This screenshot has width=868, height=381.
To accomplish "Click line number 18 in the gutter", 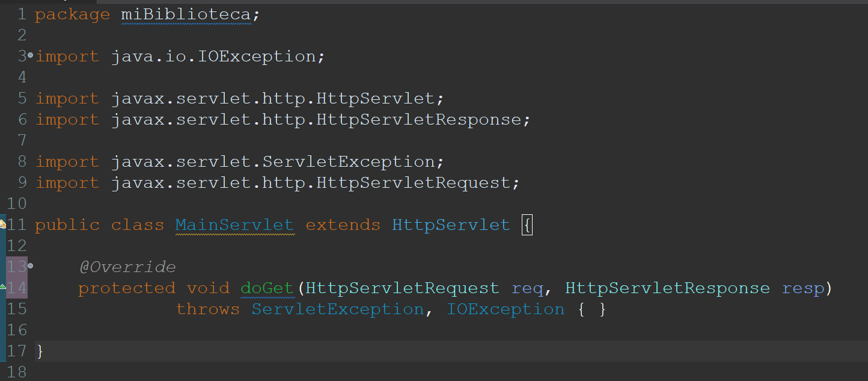I will point(17,372).
